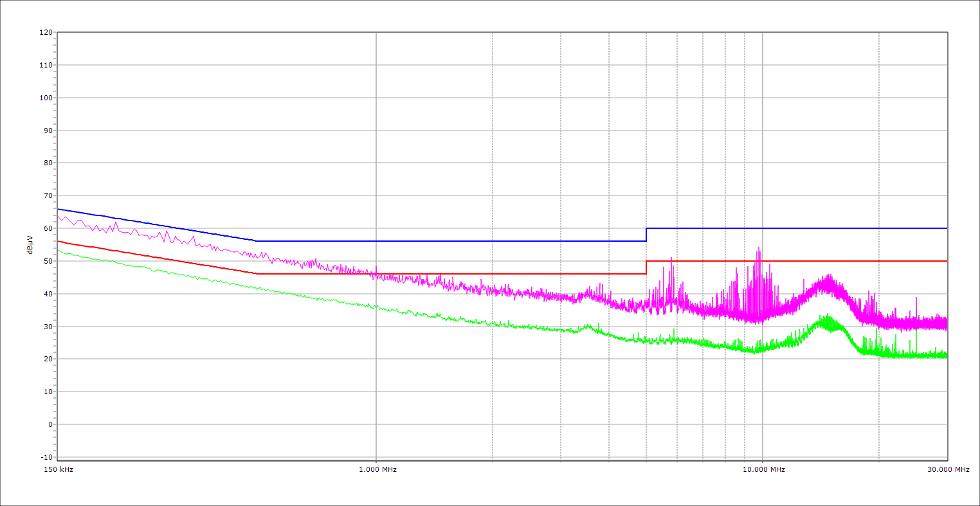
Task: Click the 10.000 MHz frequency axis label
Action: [764, 469]
